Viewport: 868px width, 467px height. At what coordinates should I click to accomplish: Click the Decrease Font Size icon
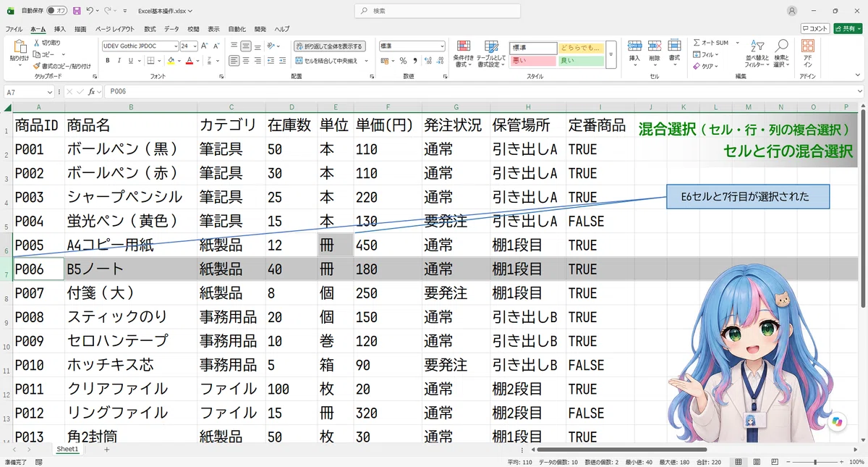(x=216, y=46)
